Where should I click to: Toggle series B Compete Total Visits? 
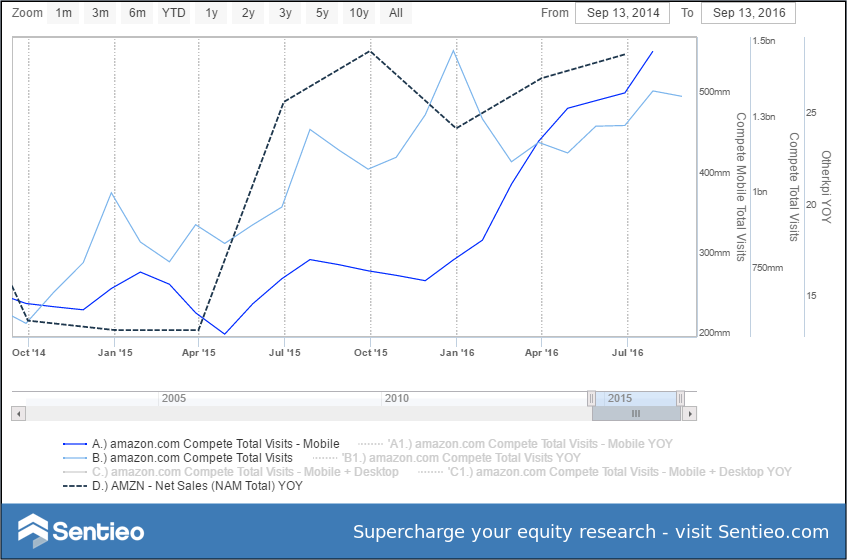point(178,458)
